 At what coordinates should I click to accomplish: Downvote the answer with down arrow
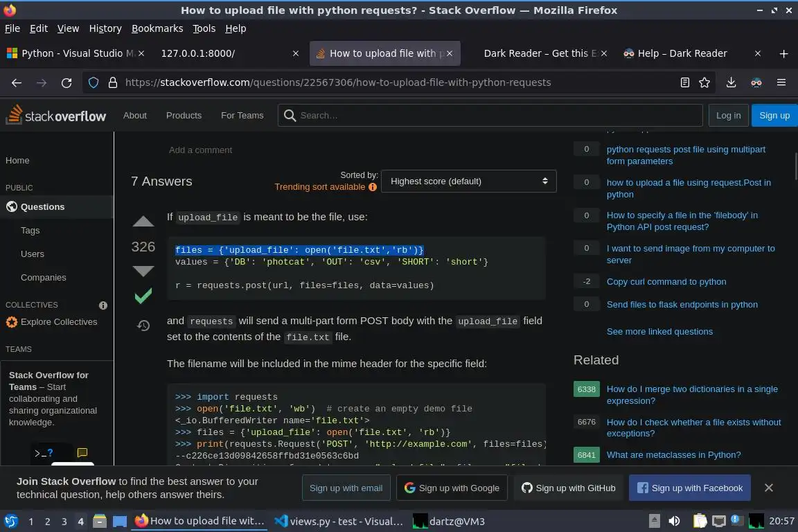click(143, 271)
